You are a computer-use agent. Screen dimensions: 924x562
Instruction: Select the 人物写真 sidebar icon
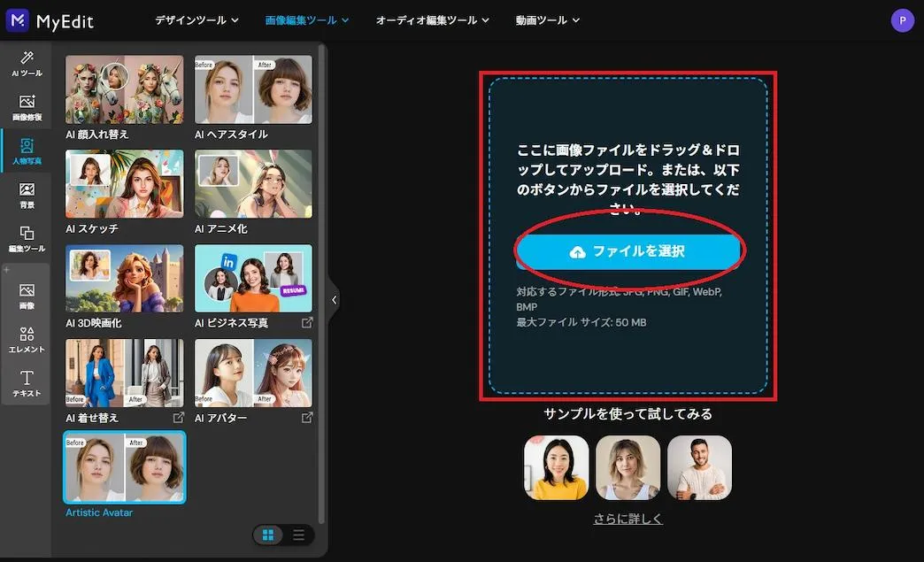click(26, 149)
